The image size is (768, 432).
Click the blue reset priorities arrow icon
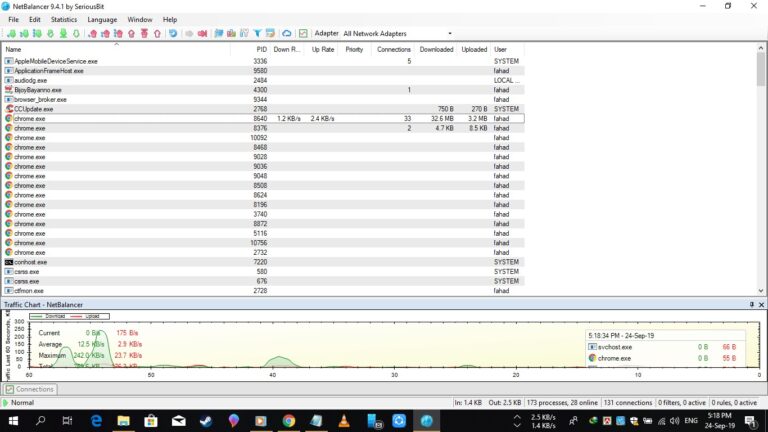tap(173, 33)
